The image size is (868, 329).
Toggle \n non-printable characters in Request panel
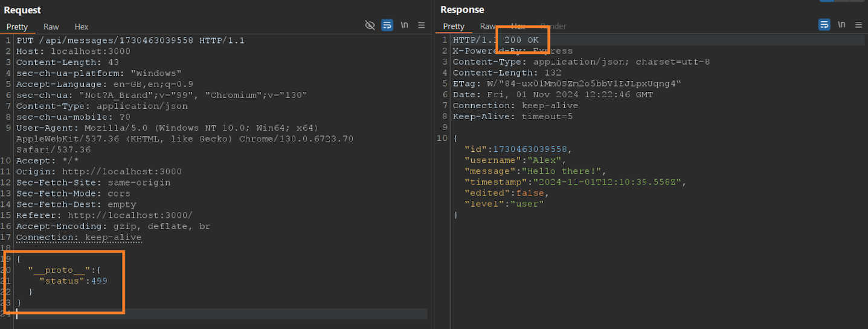[404, 25]
